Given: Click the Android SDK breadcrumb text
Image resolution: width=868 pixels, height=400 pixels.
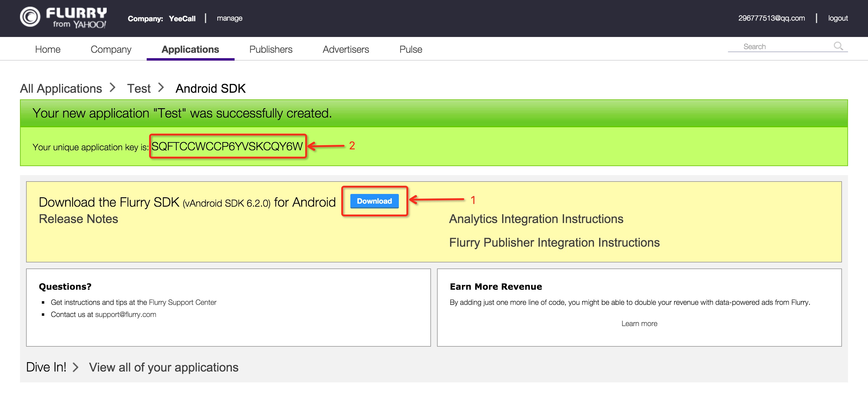Looking at the screenshot, I should (x=211, y=88).
